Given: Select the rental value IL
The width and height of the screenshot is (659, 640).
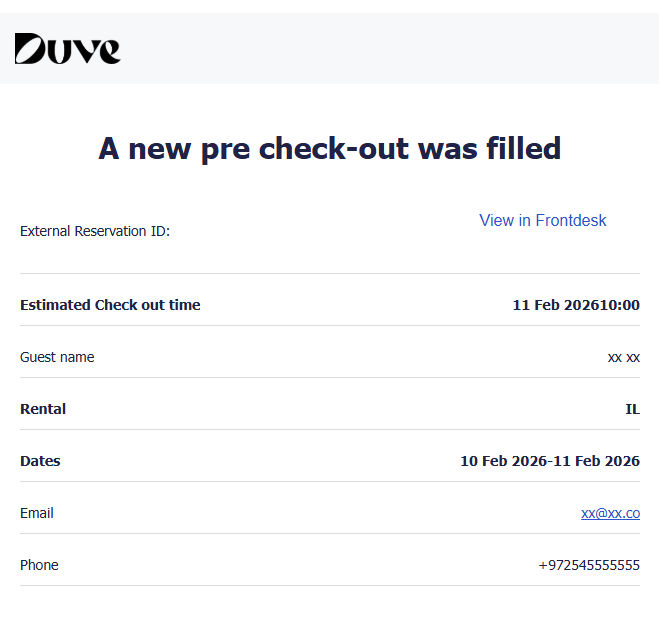Looking at the screenshot, I should pyautogui.click(x=632, y=409).
